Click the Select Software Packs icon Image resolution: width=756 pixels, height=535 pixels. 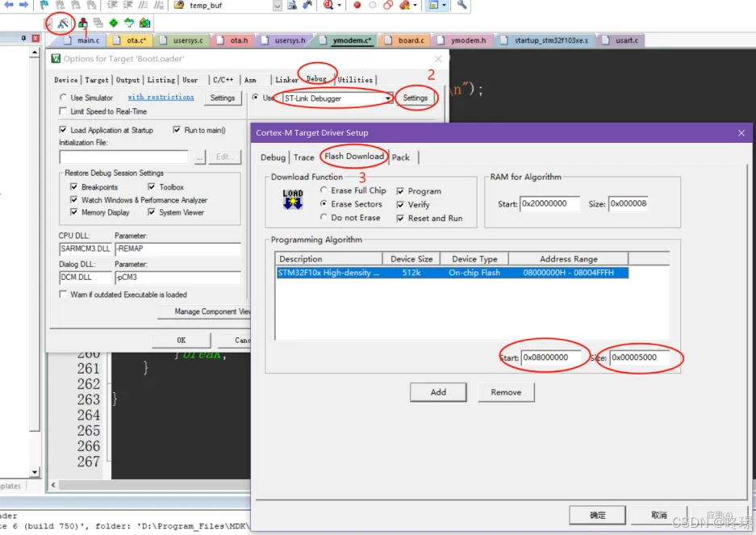pyautogui.click(x=129, y=23)
